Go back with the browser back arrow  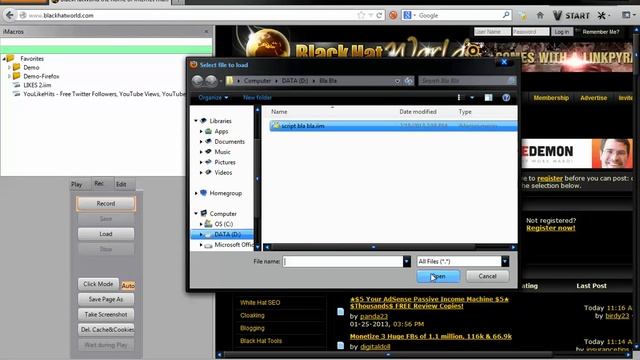coord(9,15)
